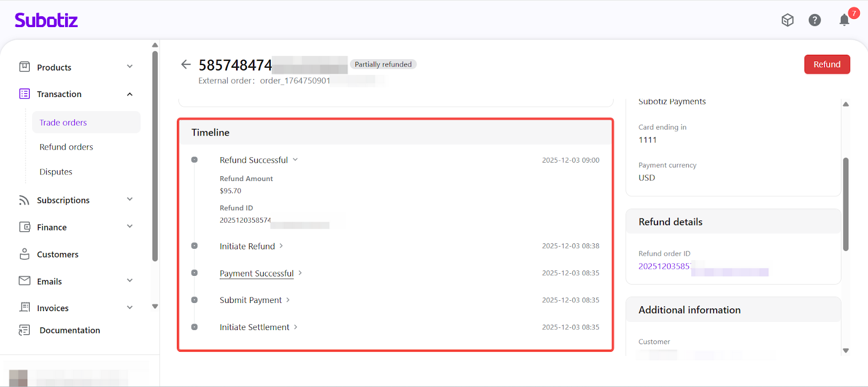868x387 pixels.
Task: Open the notifications bell
Action: tap(844, 21)
